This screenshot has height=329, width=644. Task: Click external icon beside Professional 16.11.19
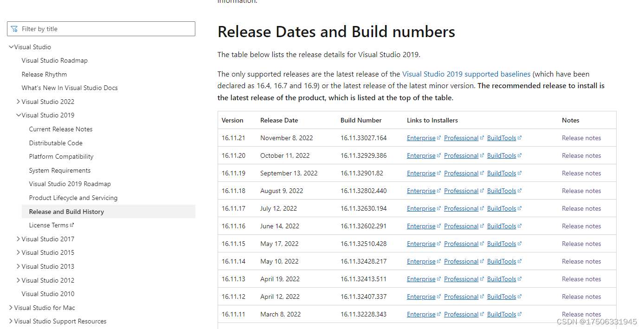482,173
